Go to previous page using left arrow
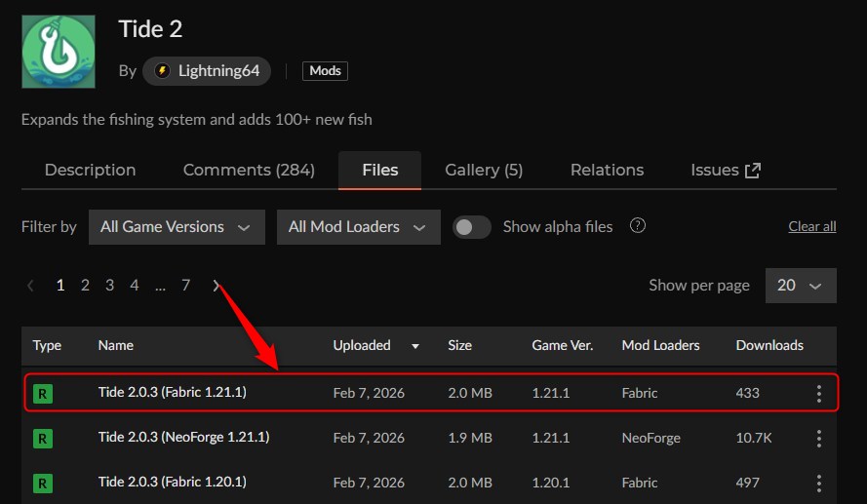Screen dimensions: 867x504 (31, 286)
